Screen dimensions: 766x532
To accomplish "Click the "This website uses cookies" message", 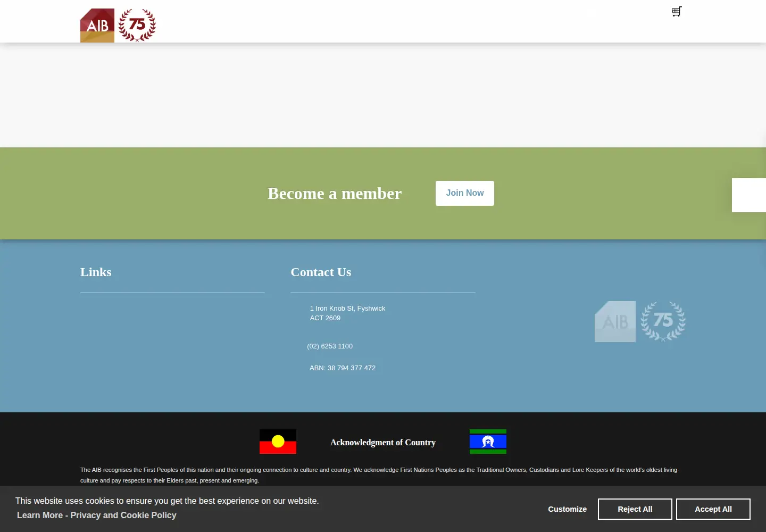I will pyautogui.click(x=167, y=501).
